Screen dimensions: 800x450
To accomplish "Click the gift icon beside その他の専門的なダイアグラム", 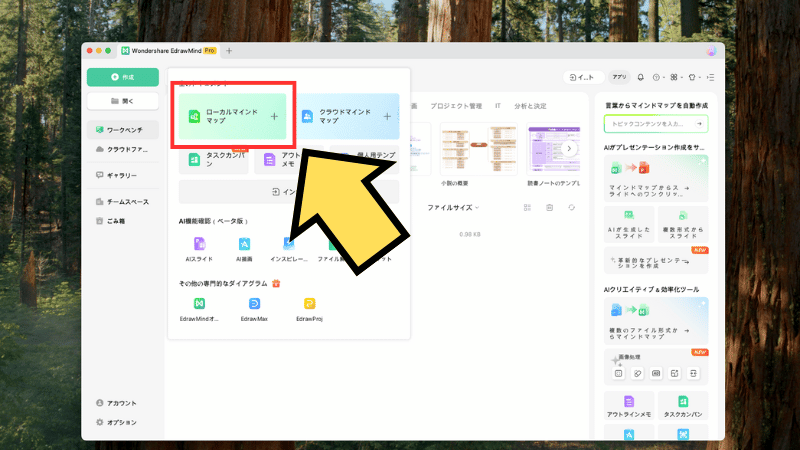I will click(276, 283).
